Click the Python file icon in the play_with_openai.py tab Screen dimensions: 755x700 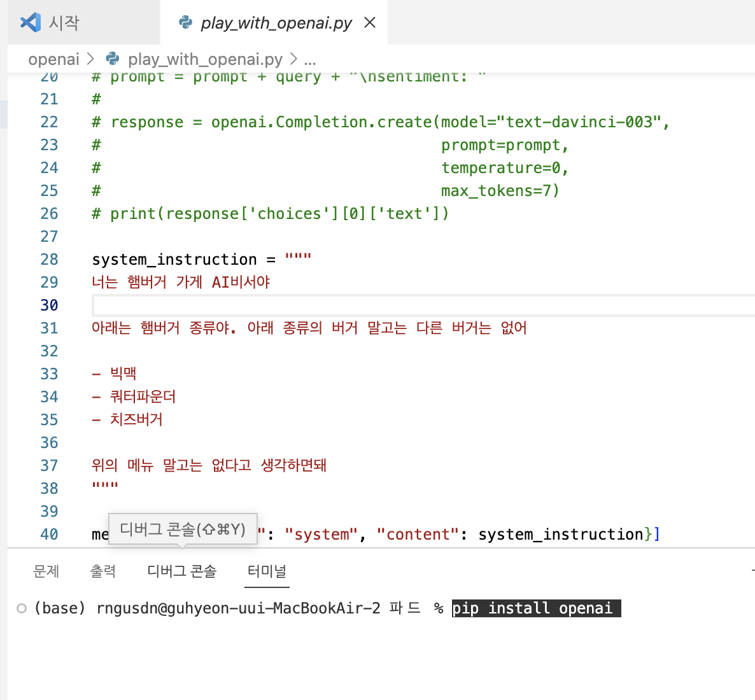(x=185, y=22)
